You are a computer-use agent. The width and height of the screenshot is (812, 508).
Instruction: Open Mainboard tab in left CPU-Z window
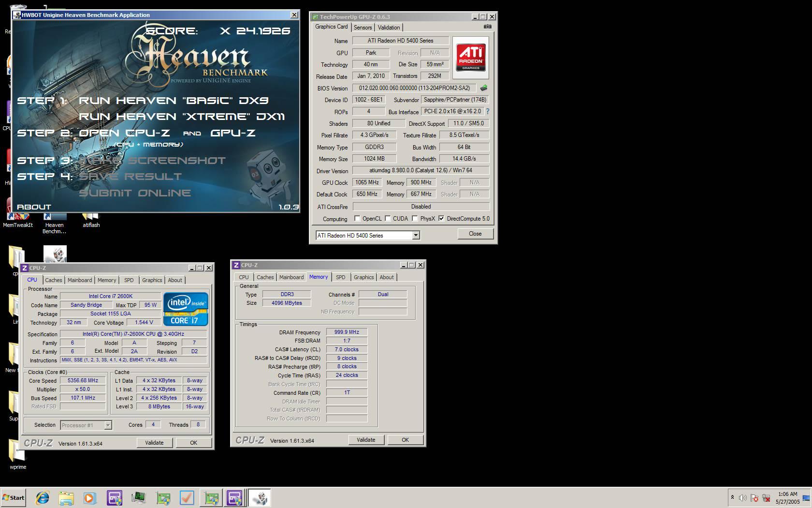(80, 280)
